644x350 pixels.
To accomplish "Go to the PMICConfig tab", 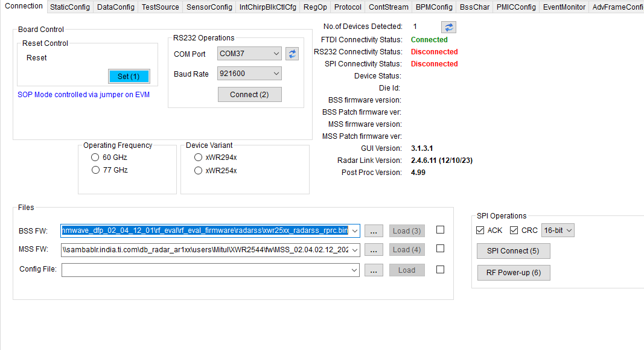I will point(516,7).
